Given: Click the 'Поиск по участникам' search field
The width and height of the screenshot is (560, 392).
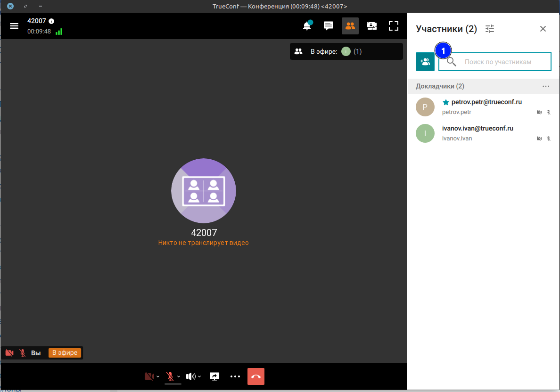Looking at the screenshot, I should [494, 62].
